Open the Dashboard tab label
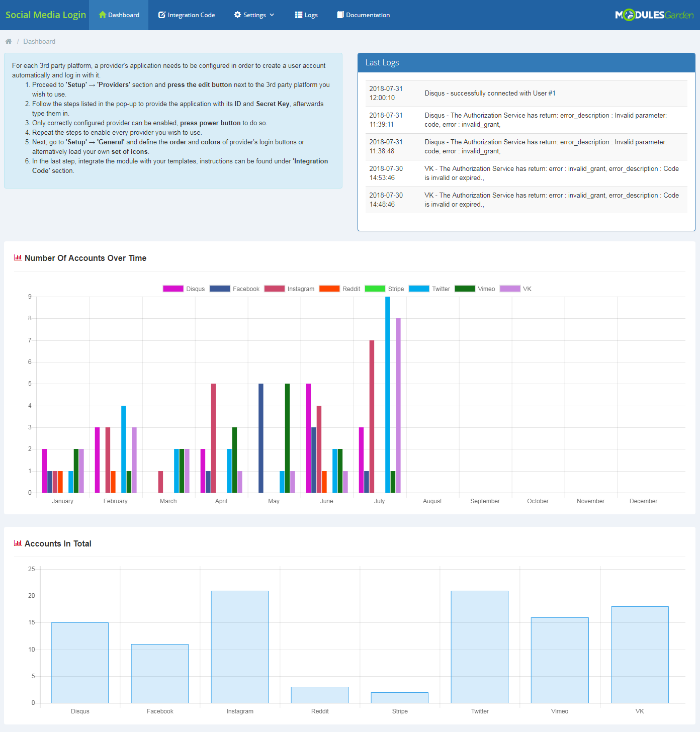Viewport: 700px width, 732px height. tap(124, 15)
